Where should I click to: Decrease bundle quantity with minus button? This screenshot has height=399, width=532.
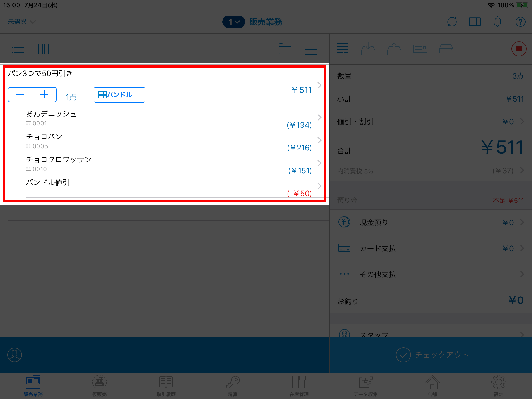click(x=20, y=95)
